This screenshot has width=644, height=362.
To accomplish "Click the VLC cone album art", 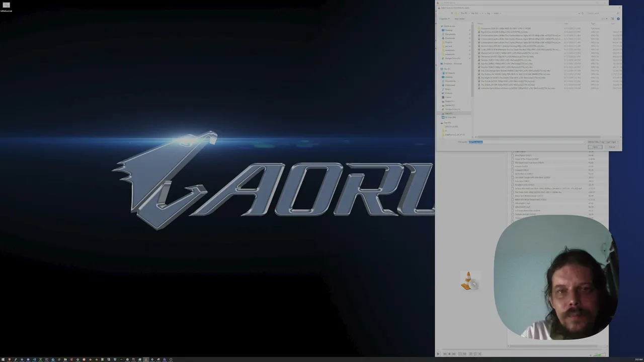I will [x=468, y=281].
